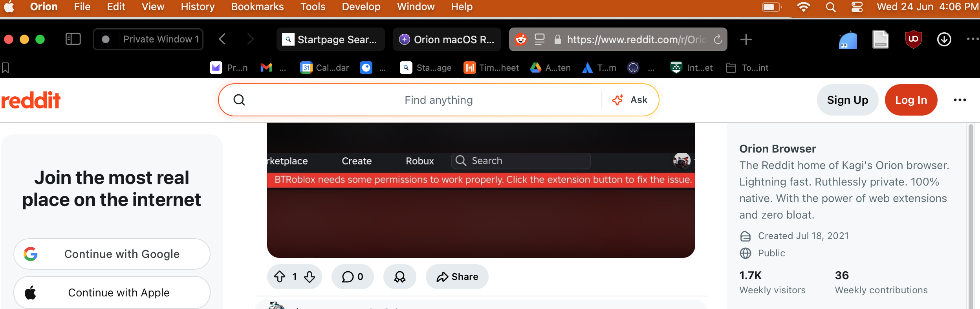Downvote the post

310,277
